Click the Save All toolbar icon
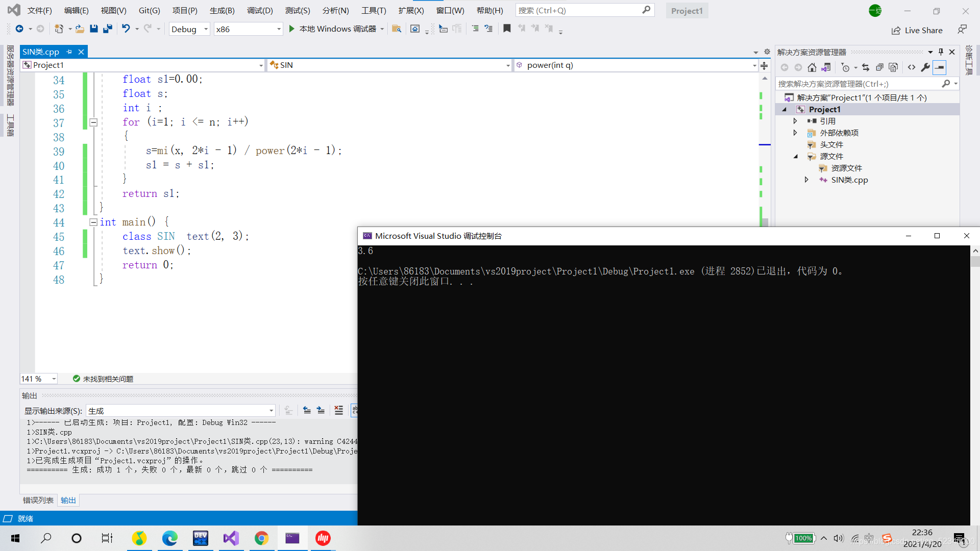The width and height of the screenshot is (980, 551). [x=107, y=29]
